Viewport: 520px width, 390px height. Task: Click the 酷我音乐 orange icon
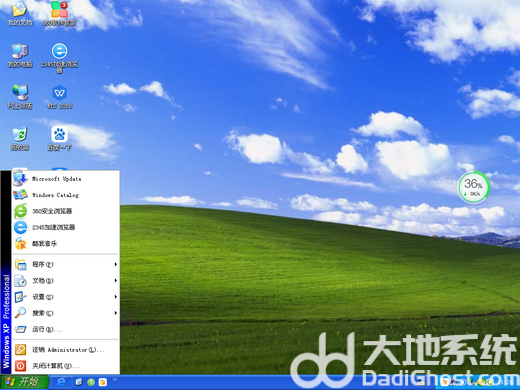click(x=20, y=244)
